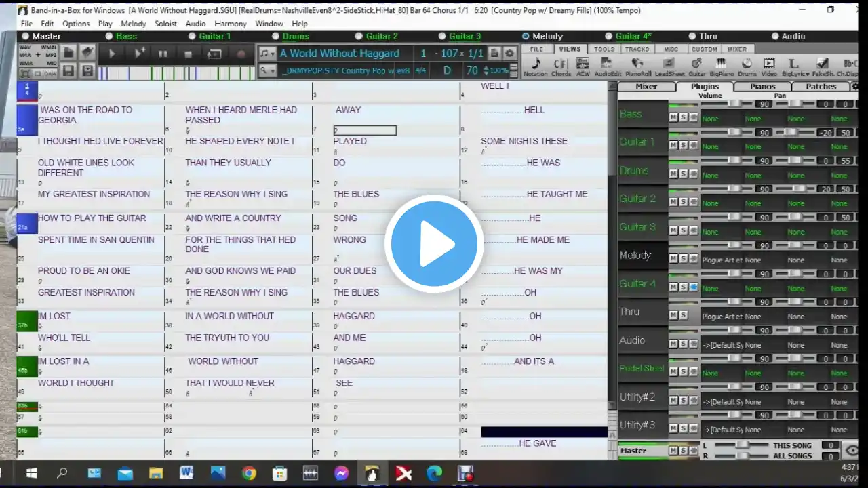The width and height of the screenshot is (868, 488).
Task: Open a song file icon
Action: 68,53
